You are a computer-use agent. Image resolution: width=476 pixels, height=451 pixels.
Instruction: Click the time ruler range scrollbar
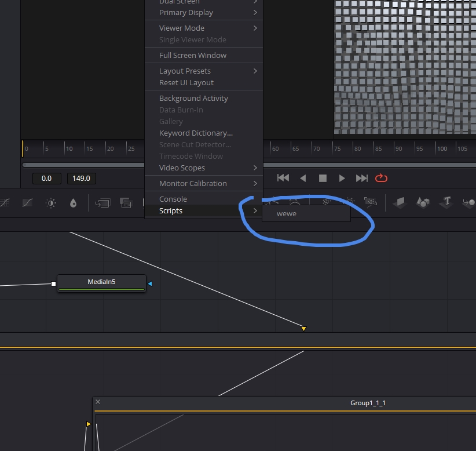(249, 165)
